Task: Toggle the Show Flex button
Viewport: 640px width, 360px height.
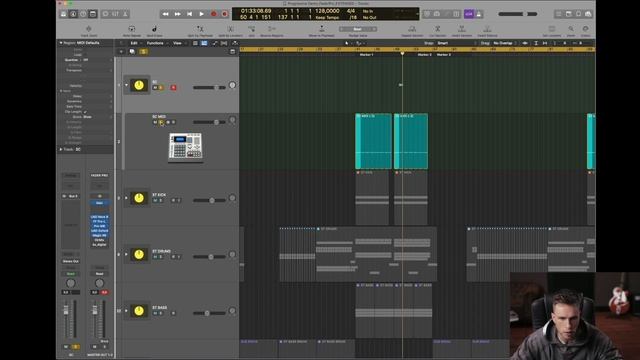Action: click(x=224, y=43)
